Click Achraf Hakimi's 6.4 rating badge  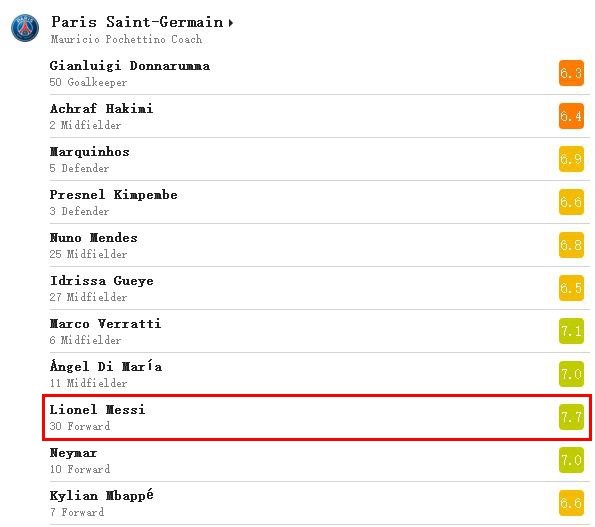(x=571, y=116)
